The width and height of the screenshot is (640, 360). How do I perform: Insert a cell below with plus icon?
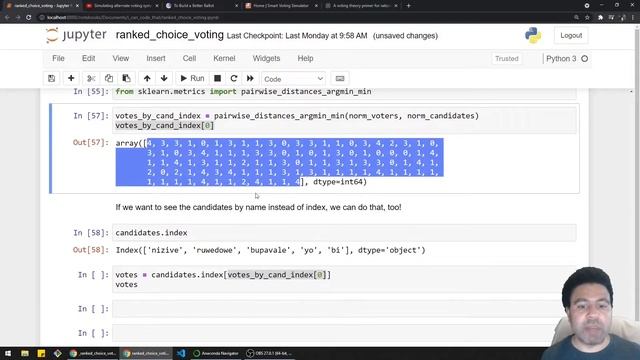coord(71,78)
